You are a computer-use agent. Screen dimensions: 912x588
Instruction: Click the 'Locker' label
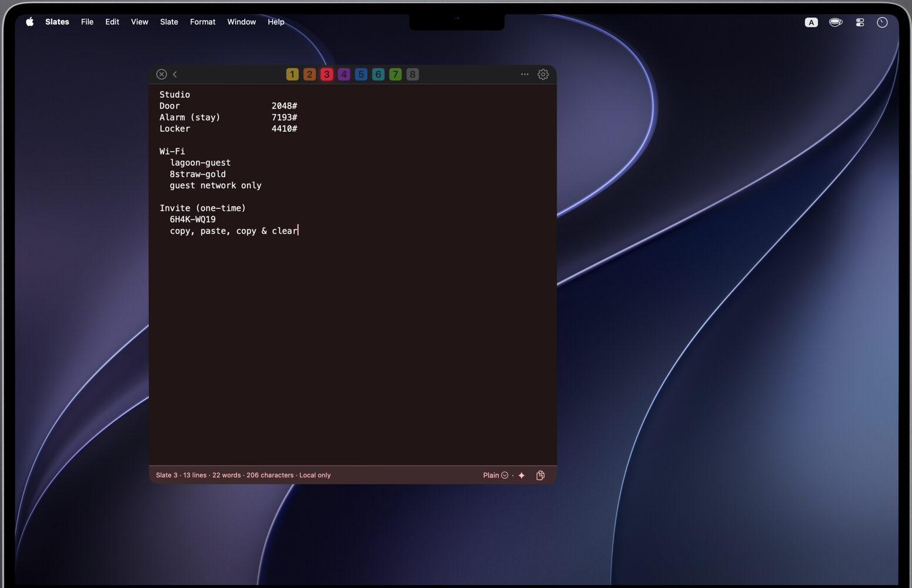pos(175,129)
